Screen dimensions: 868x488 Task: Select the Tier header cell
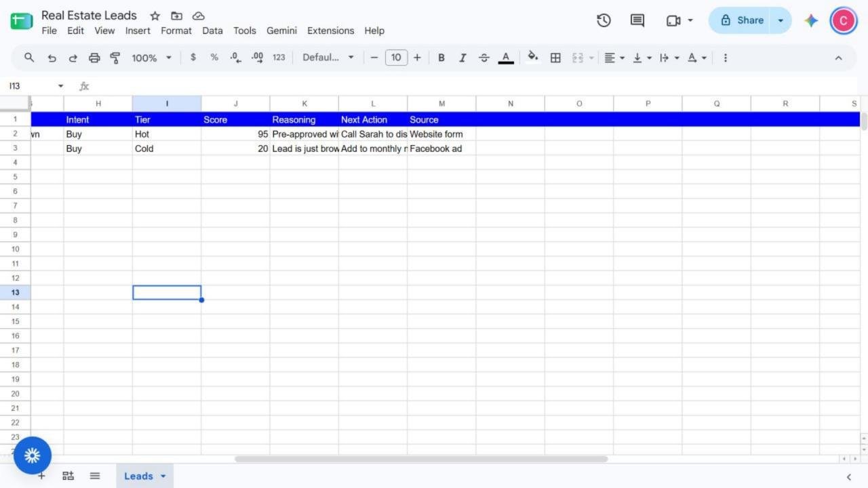coord(167,119)
